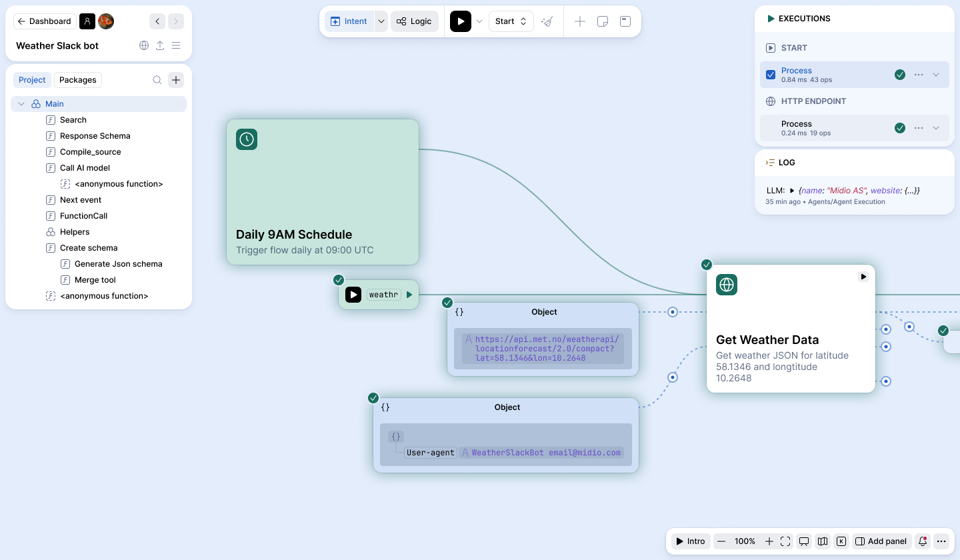Image resolution: width=960 pixels, height=560 pixels.
Task: Click the notification bell icon
Action: (923, 541)
